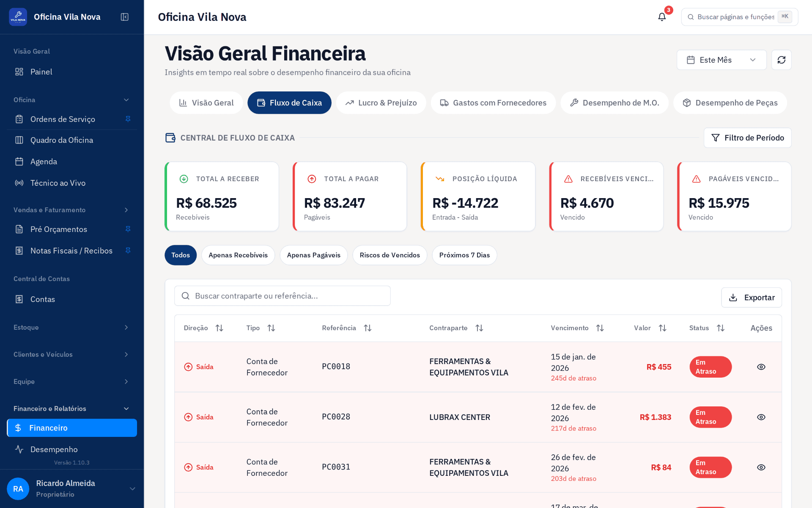Open Desempenho de M.O. tab

(x=614, y=103)
